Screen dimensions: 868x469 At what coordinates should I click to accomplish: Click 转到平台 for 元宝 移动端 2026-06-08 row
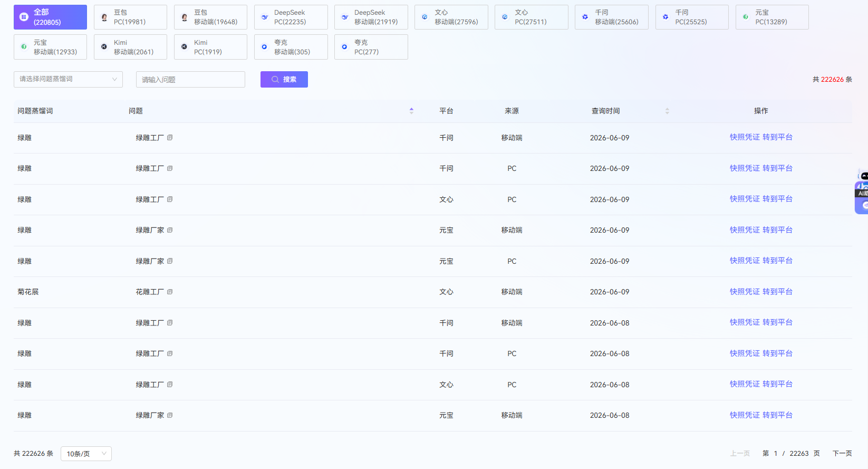(777, 415)
